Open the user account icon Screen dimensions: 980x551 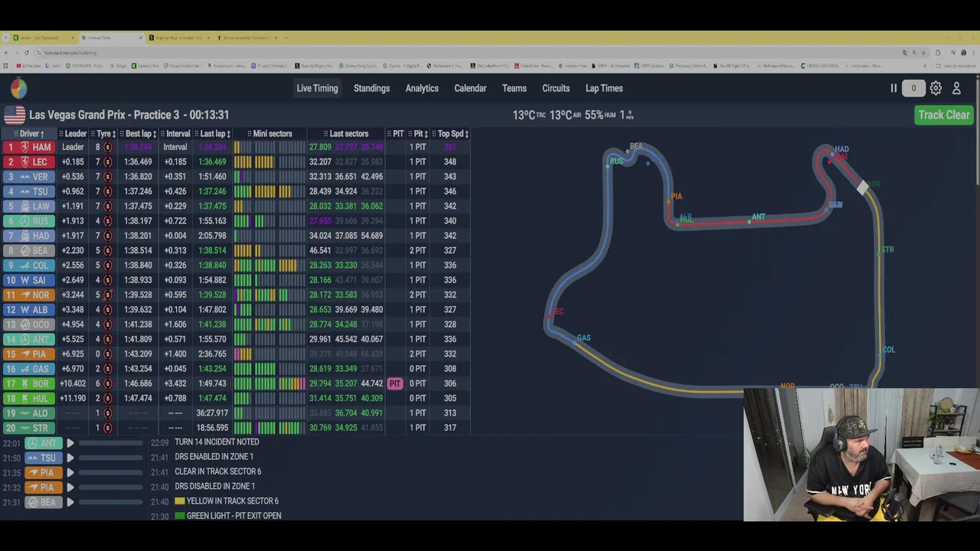click(x=956, y=88)
